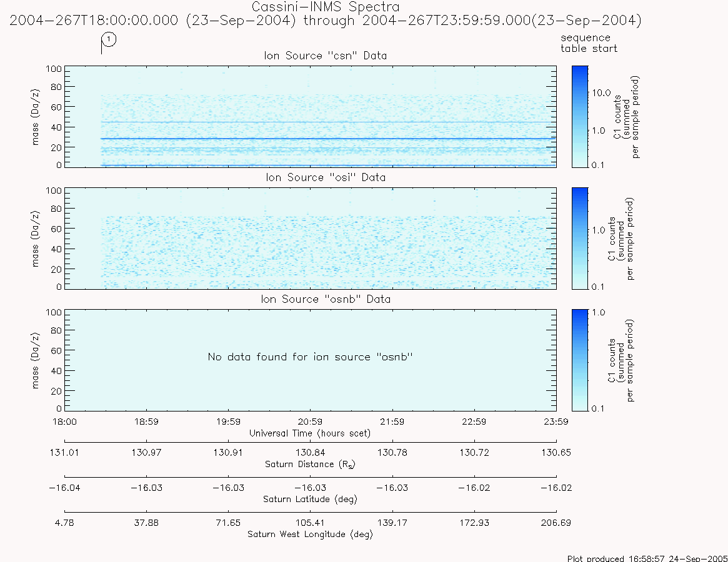Click the 'Ion Source "osi" Data' title
The width and height of the screenshot is (728, 562).
pyautogui.click(x=326, y=177)
